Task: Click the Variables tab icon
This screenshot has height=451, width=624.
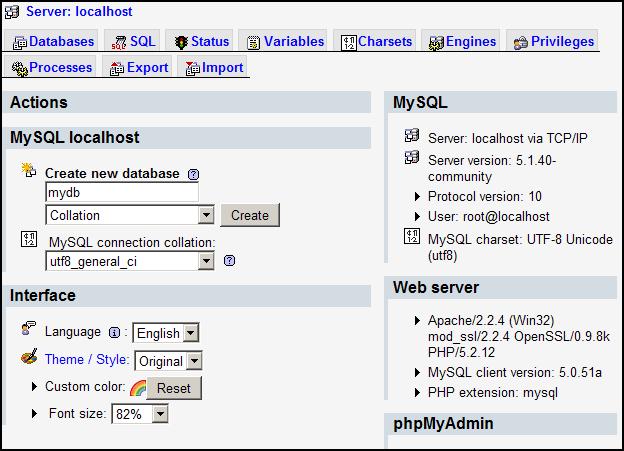Action: pos(253,42)
